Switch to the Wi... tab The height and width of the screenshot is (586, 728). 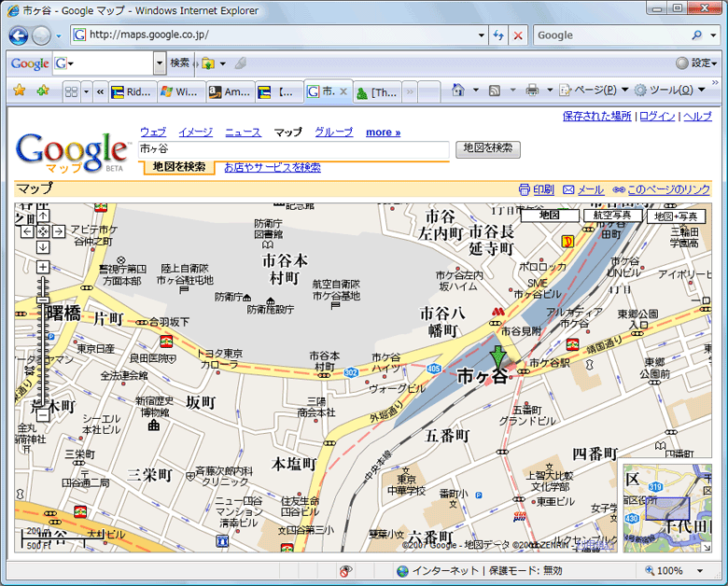(181, 92)
